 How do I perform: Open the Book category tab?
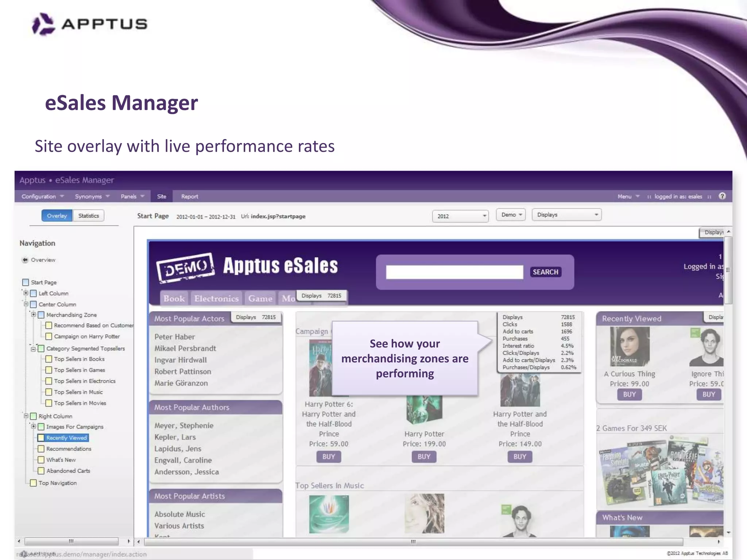[174, 298]
